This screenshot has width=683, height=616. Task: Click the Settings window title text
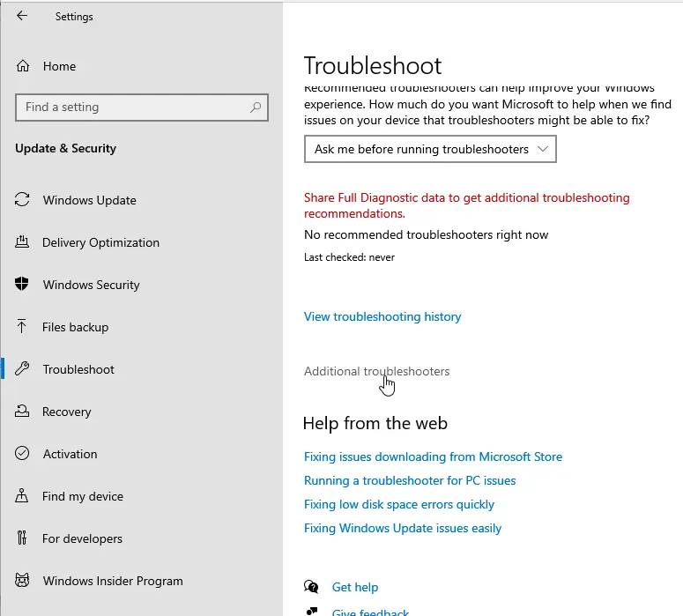pos(74,17)
